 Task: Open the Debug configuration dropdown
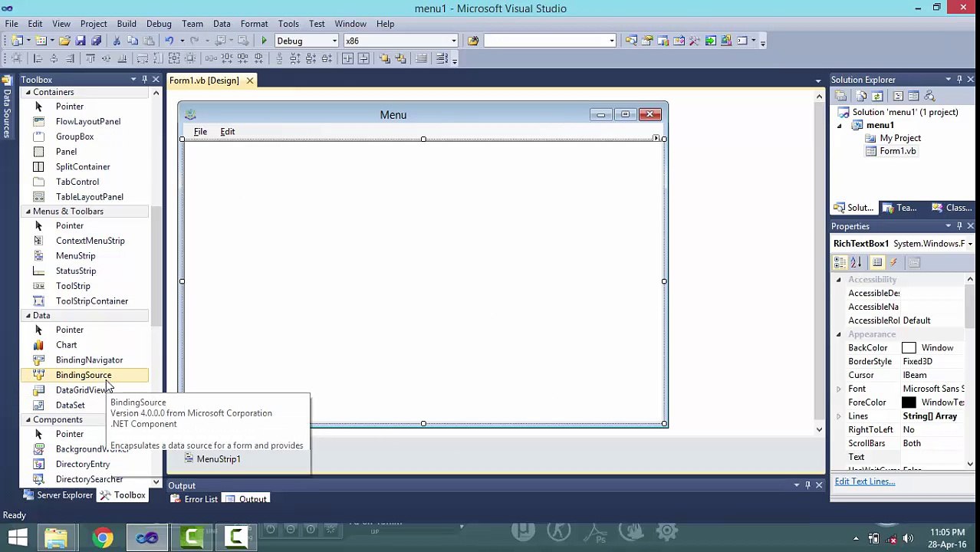point(334,41)
